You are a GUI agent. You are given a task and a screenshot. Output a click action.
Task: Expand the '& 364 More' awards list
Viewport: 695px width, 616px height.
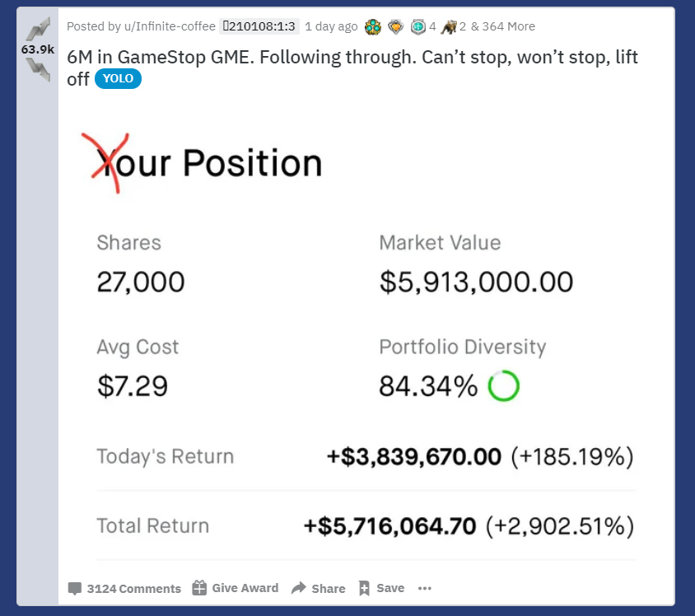pos(503,26)
